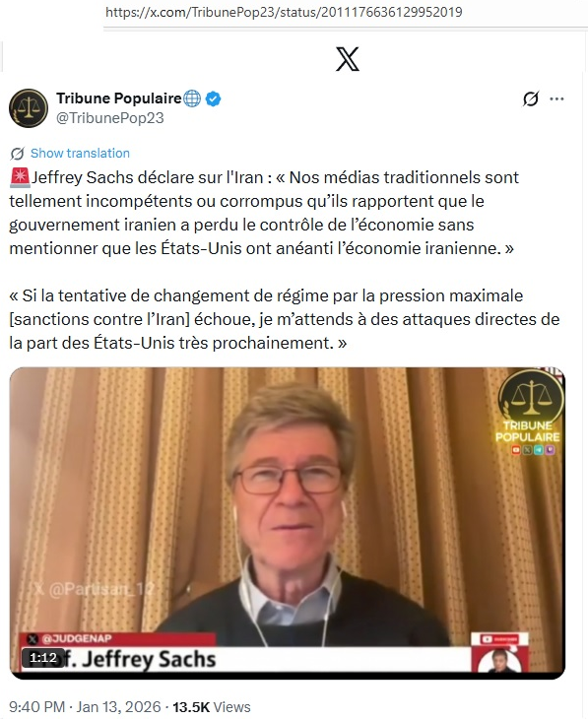The image size is (588, 719).
Task: Click the Tribune Populaire watermark logo in video
Action: [529, 412]
